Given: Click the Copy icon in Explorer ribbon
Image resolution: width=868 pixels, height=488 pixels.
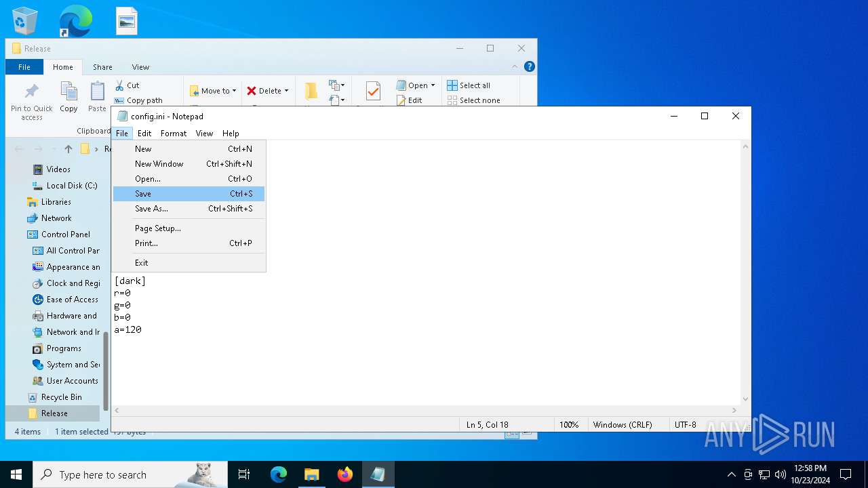Looking at the screenshot, I should (68, 97).
